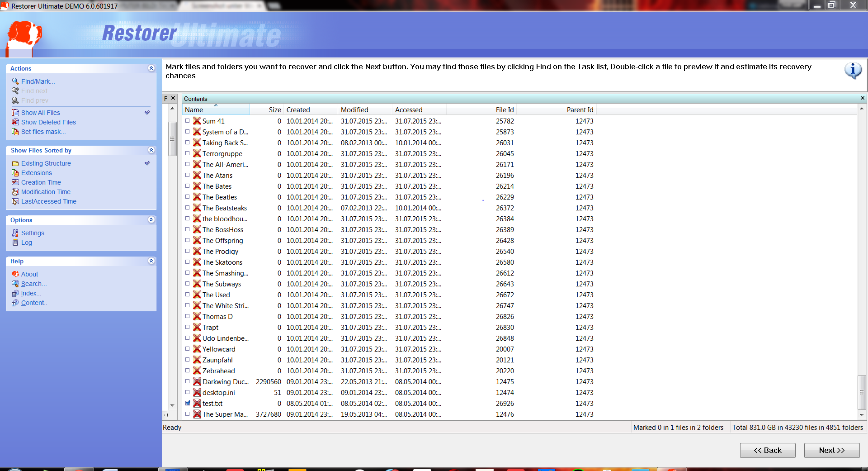Screen dimensions: 868x471
Task: Mark the Darkwing Duc... checkbox
Action: 188,381
